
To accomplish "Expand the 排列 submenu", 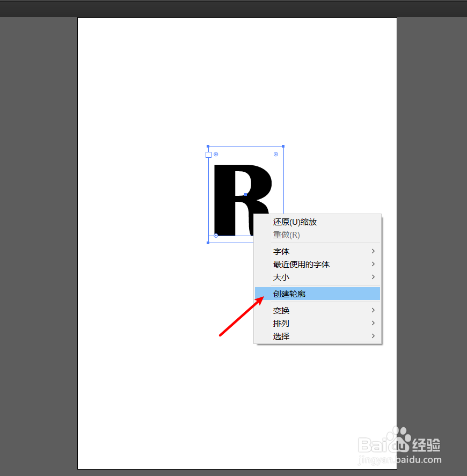I will [281, 323].
